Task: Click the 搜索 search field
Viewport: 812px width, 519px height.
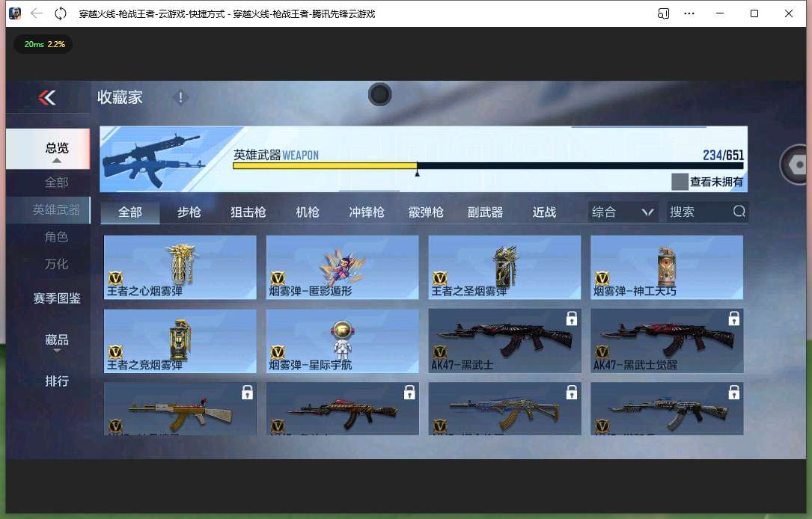Action: coord(707,212)
